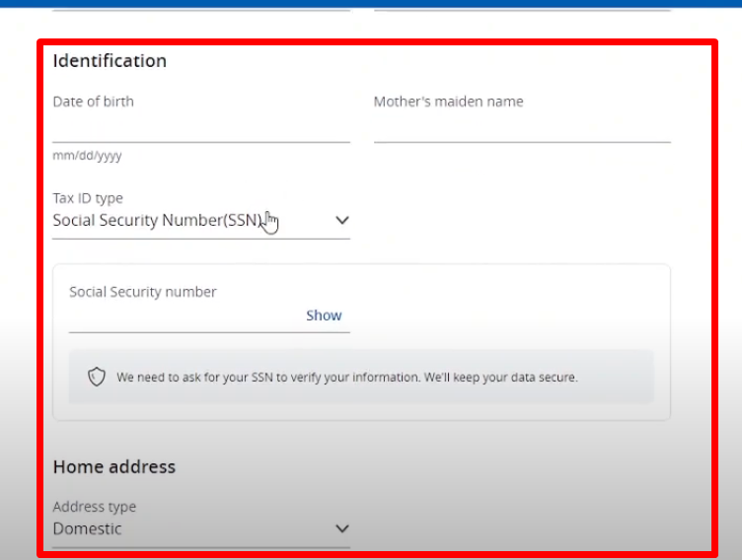Viewport: 742px width, 560px height.
Task: Click the Tax ID type label text
Action: [x=88, y=198]
